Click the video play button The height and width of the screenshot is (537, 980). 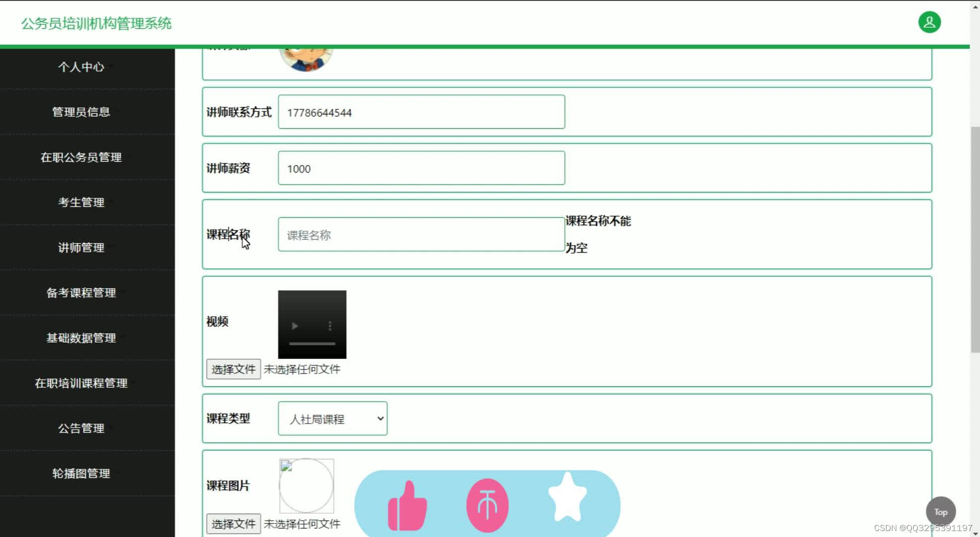point(295,326)
